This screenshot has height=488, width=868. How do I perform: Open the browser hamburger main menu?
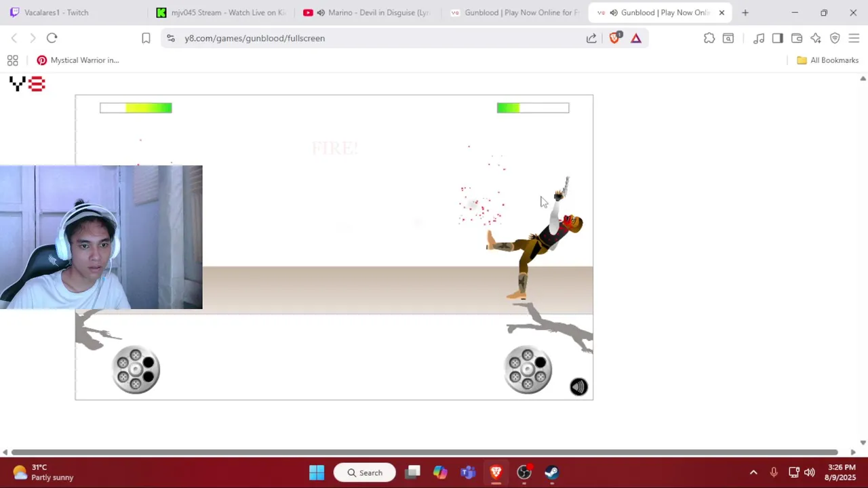pyautogui.click(x=854, y=38)
